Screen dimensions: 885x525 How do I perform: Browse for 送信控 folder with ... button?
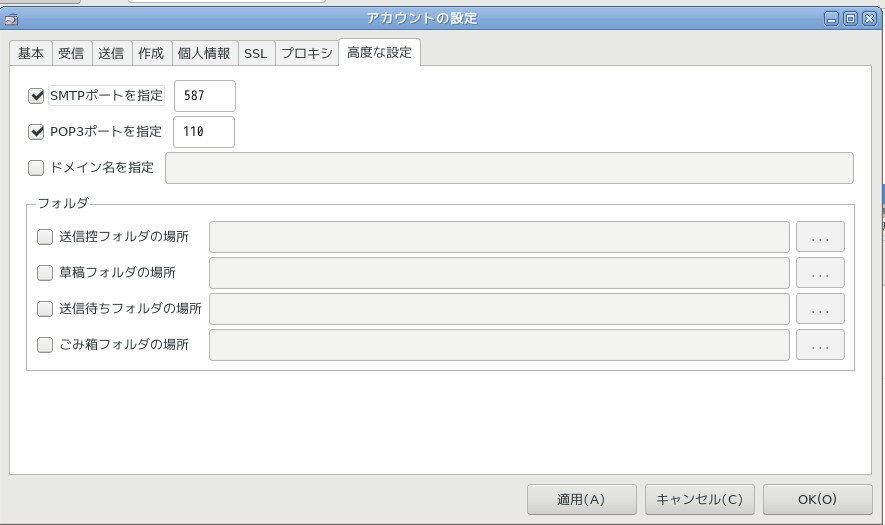click(820, 237)
